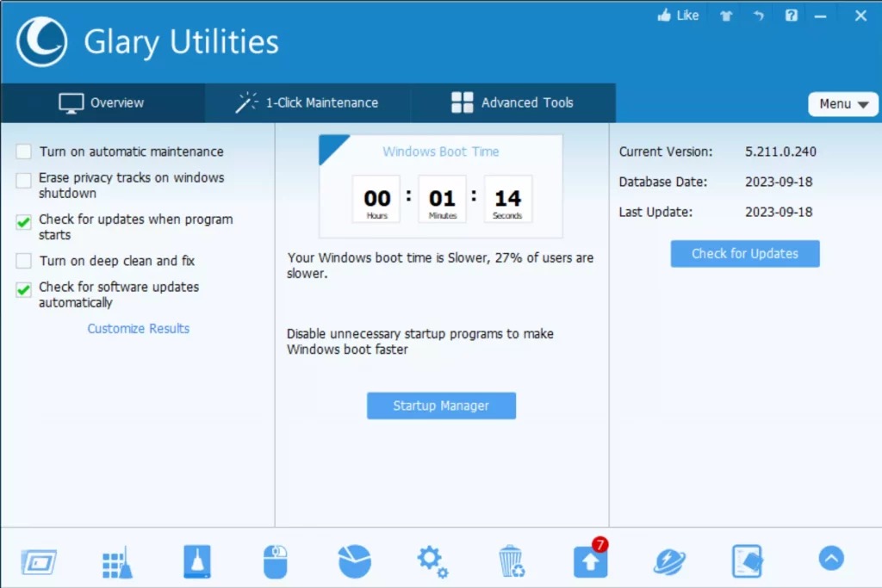Switch to the Overview tab
Image resolution: width=882 pixels, height=588 pixels.
(102, 102)
